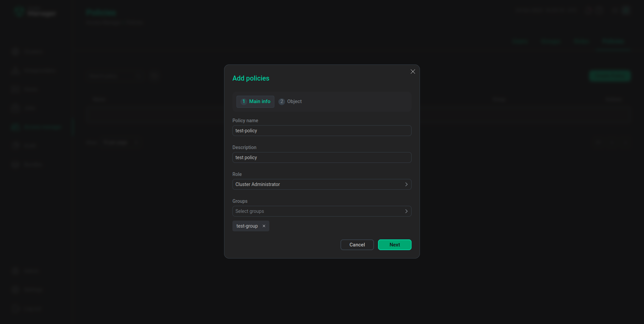Click the Next button
This screenshot has width=644, height=324.
(x=395, y=245)
